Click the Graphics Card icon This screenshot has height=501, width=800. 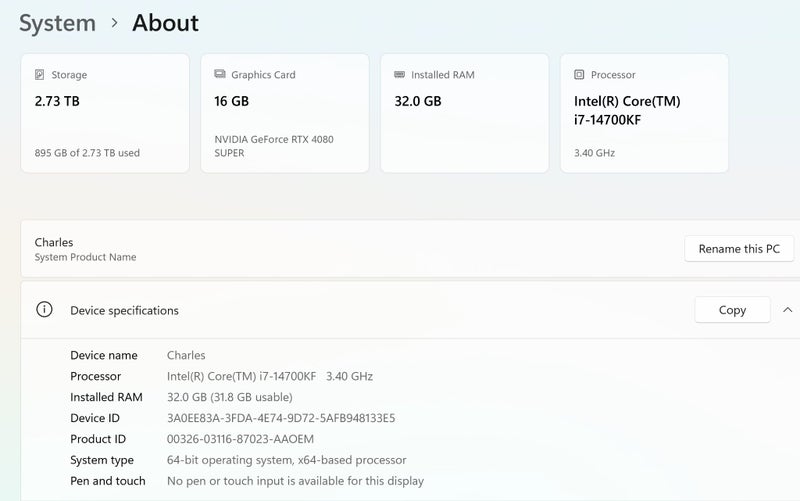click(219, 75)
